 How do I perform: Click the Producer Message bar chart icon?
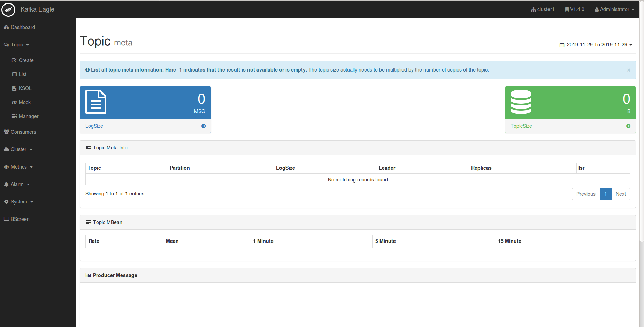pyautogui.click(x=89, y=275)
